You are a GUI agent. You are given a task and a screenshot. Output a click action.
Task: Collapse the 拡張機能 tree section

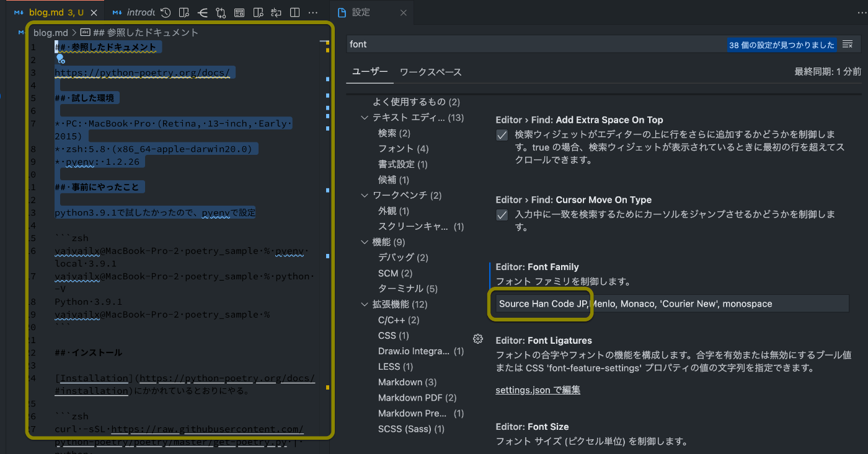[365, 305]
